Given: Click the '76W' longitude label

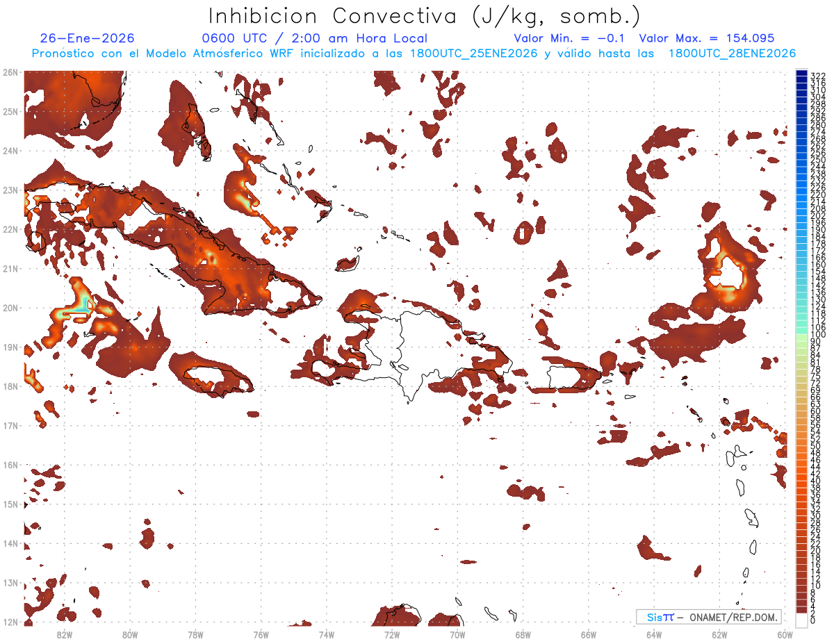Looking at the screenshot, I should (x=261, y=634).
